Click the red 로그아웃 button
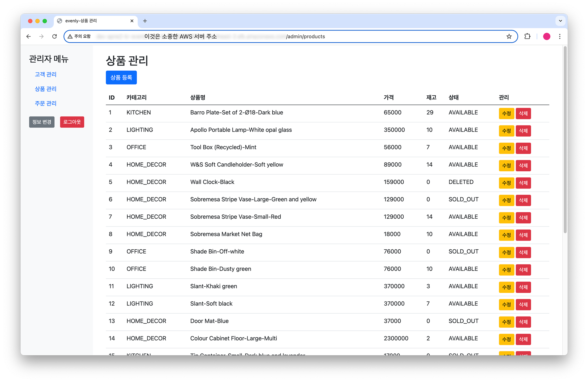588x382 pixels. (x=72, y=122)
